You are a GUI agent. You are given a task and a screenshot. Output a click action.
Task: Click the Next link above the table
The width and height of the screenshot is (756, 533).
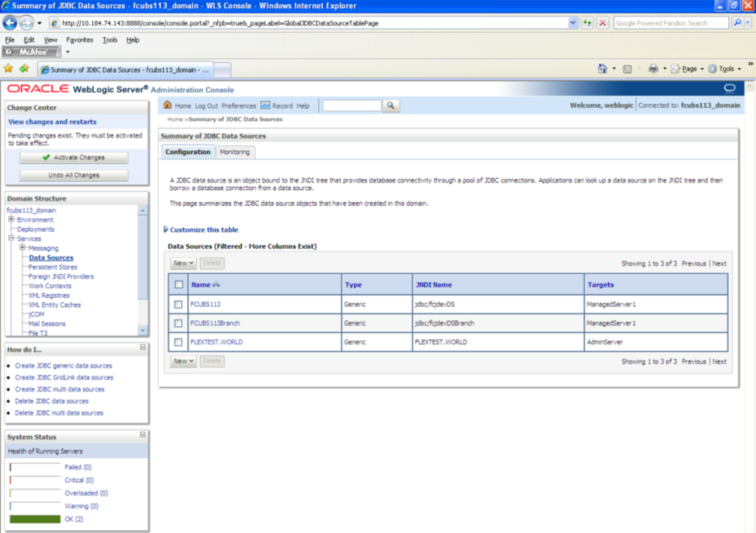pos(719,264)
